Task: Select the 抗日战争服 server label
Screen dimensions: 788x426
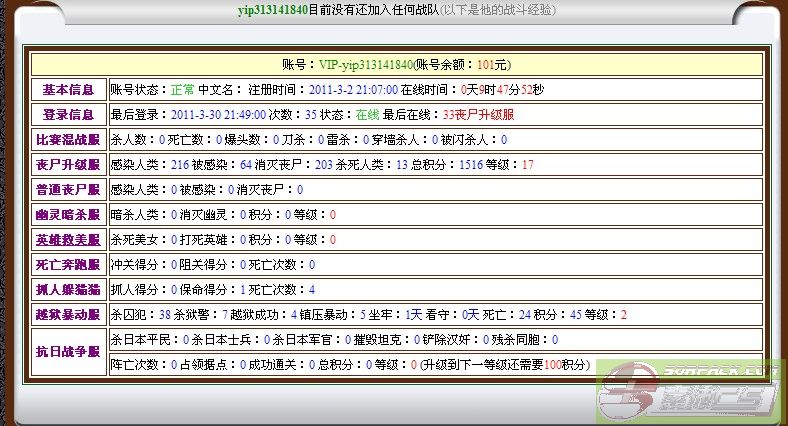Action: [x=68, y=352]
